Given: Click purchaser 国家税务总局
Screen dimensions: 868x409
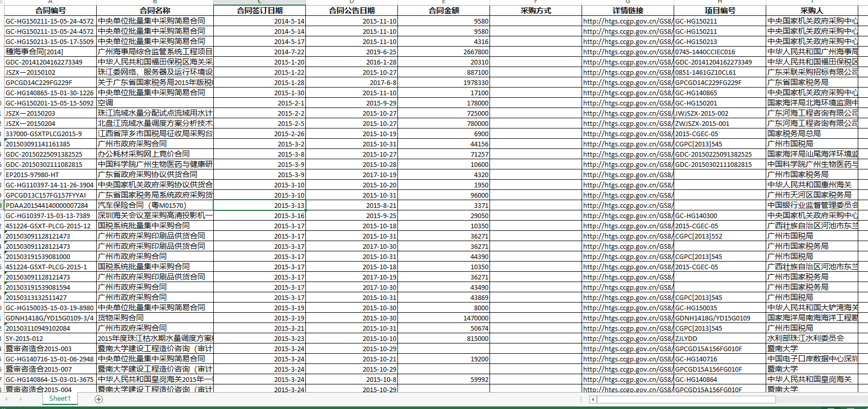Looking at the screenshot, I should coord(812,134).
